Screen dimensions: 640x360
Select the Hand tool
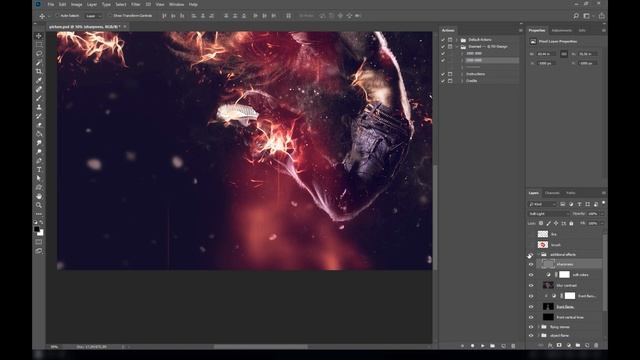click(39, 196)
